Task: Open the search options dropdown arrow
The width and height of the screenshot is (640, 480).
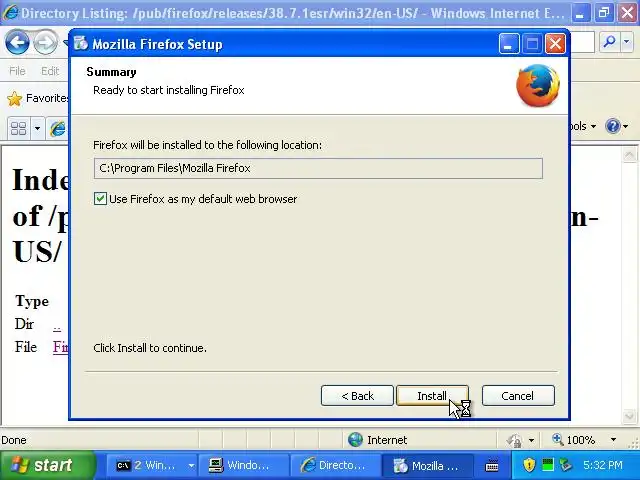Action: tap(627, 42)
